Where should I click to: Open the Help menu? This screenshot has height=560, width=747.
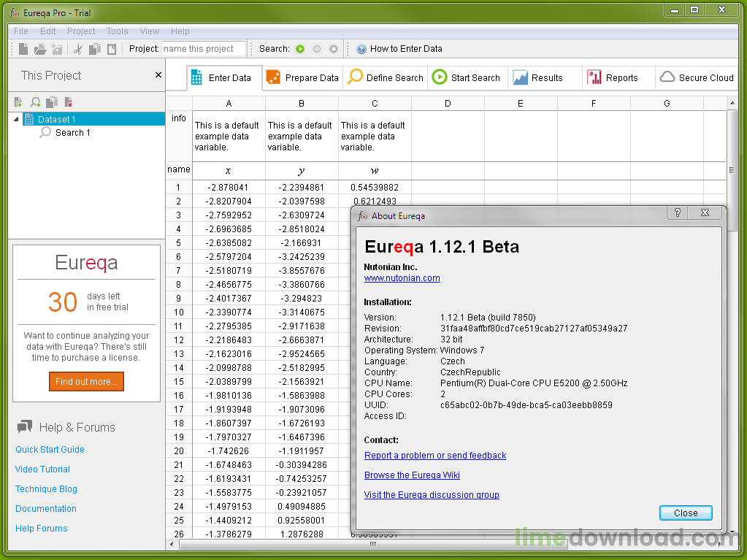[180, 31]
